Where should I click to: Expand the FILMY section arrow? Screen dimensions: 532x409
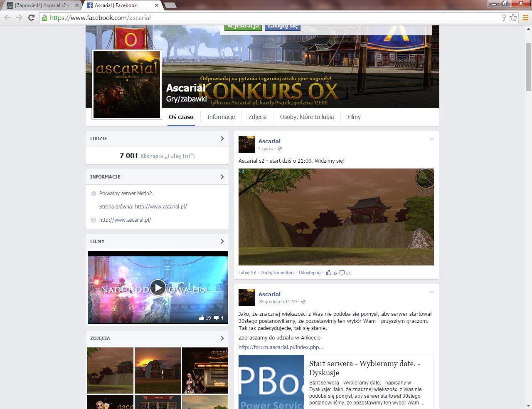(x=222, y=241)
